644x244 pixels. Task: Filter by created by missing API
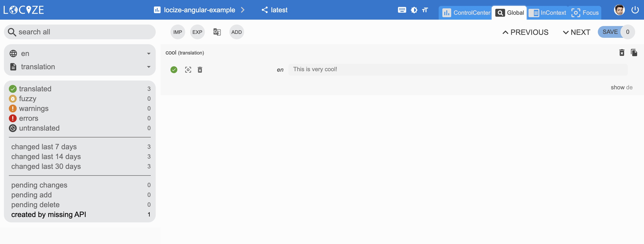coord(49,215)
